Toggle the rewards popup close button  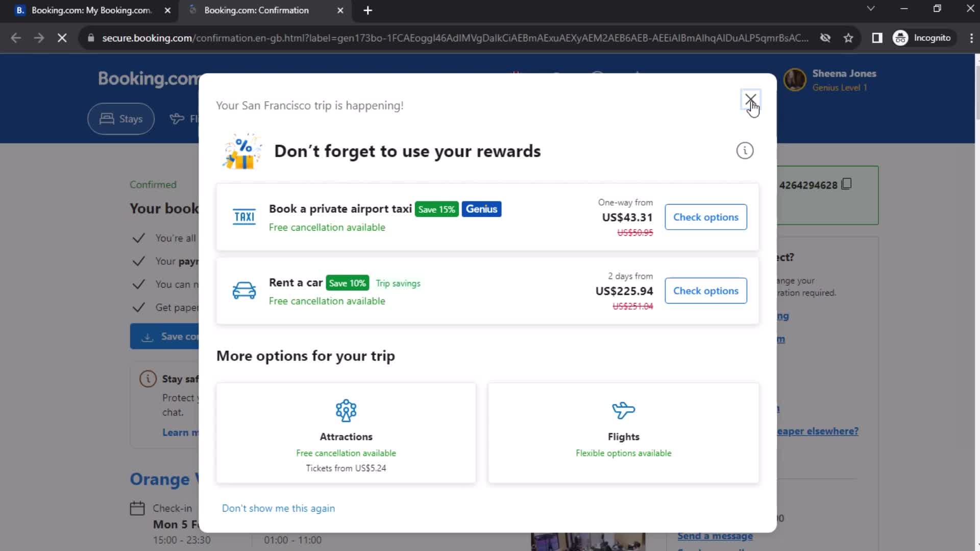(x=751, y=101)
